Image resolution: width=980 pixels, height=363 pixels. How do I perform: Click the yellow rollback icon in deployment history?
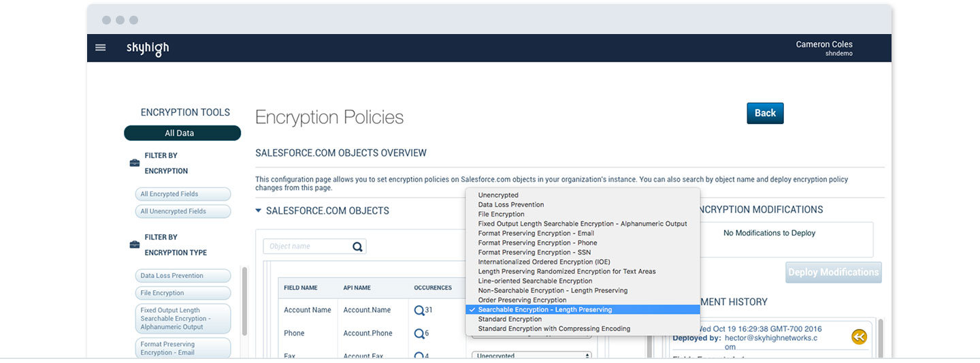coord(860,336)
